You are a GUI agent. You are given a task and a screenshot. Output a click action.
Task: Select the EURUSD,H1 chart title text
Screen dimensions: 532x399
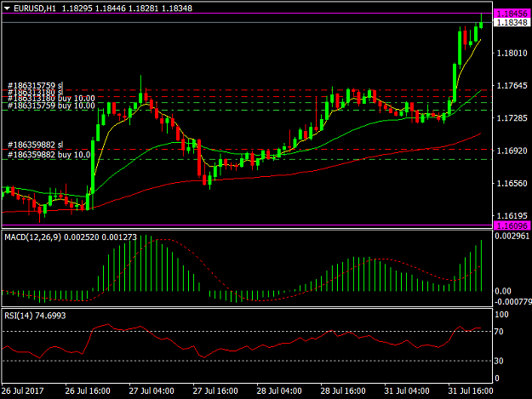[35, 9]
